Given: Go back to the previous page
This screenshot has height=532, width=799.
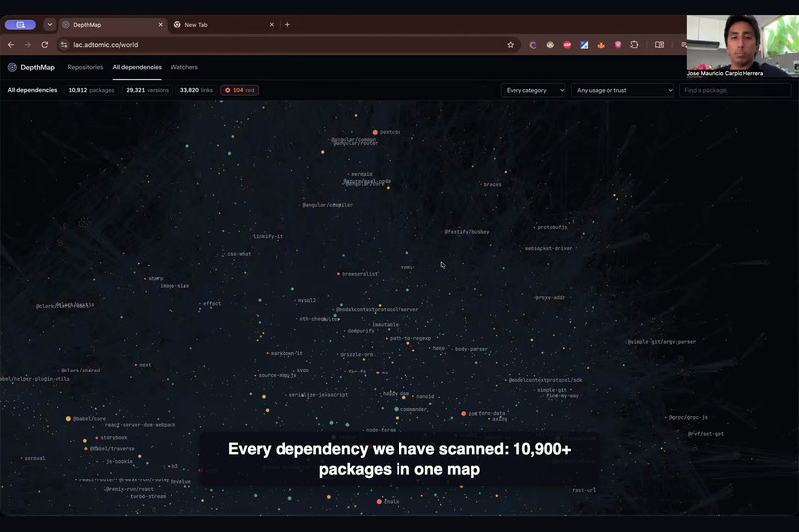Looking at the screenshot, I should (x=11, y=45).
